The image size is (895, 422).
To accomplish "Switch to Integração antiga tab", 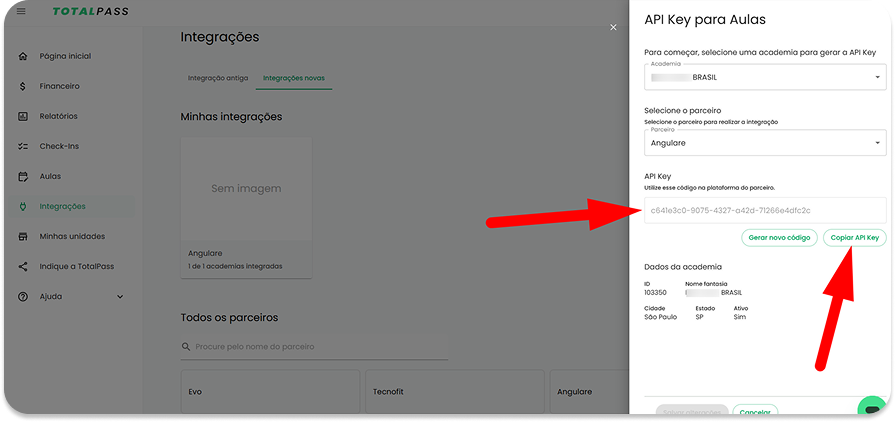I will click(218, 78).
